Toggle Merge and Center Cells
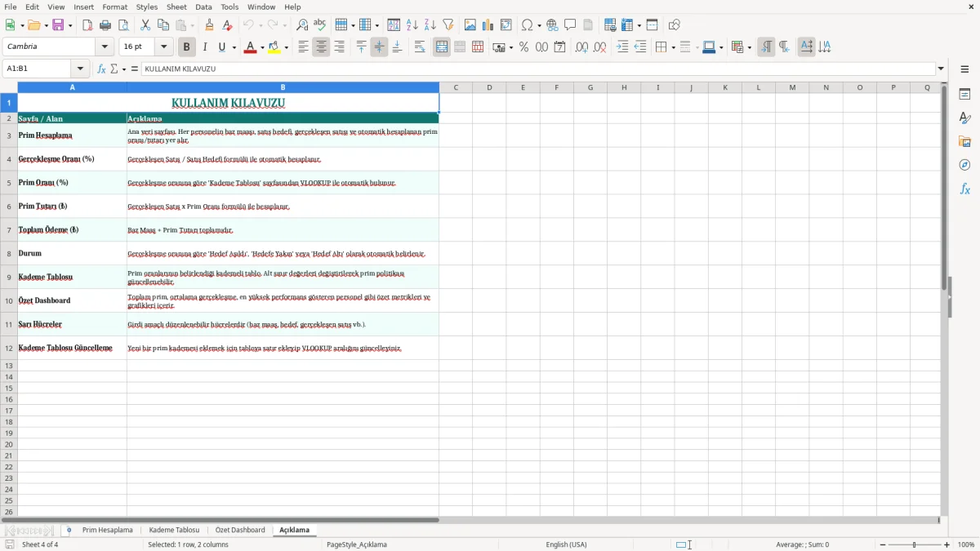Image resolution: width=980 pixels, height=551 pixels. pyautogui.click(x=442, y=47)
